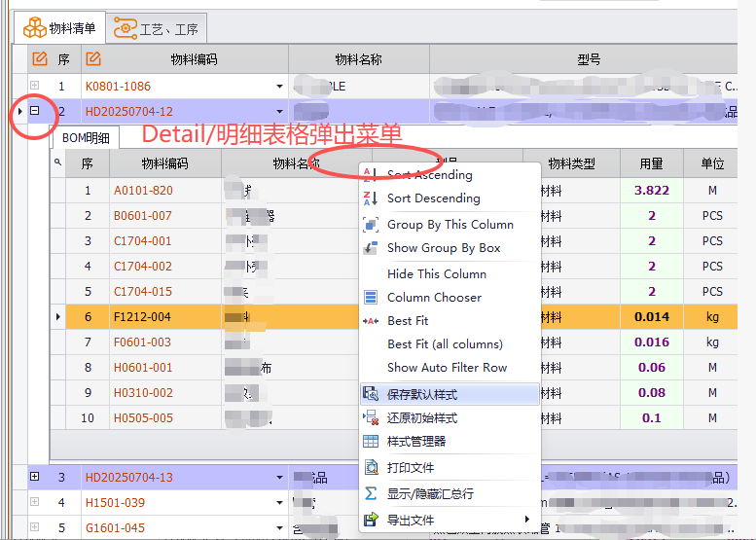Select highlighted row F1212-004
This screenshot has height=540, width=756.
(401, 317)
